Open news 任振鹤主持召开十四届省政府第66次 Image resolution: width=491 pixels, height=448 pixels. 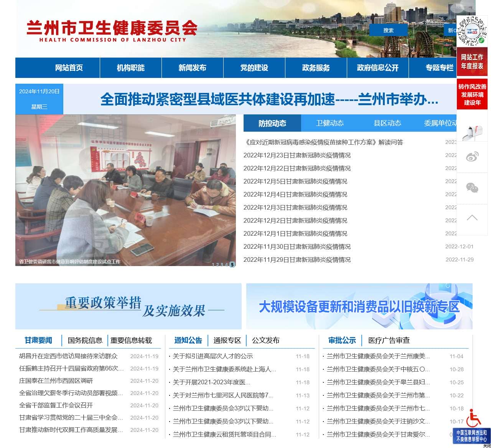coord(71,368)
